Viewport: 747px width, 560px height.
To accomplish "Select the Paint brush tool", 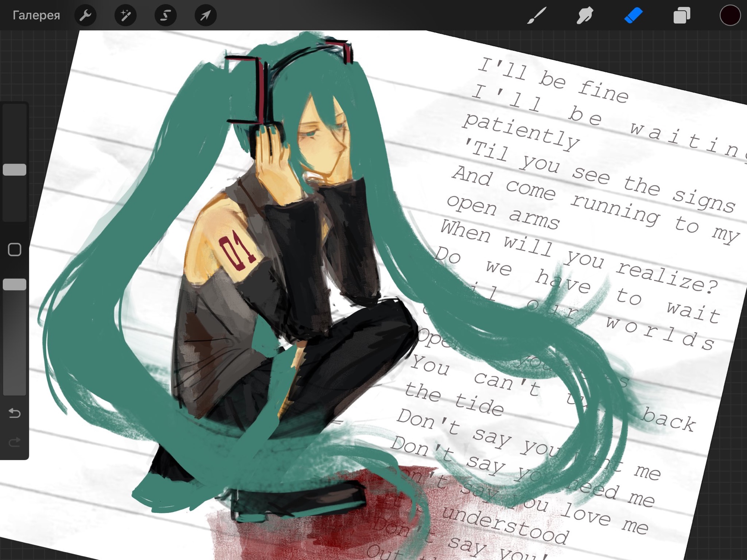I will [x=537, y=15].
